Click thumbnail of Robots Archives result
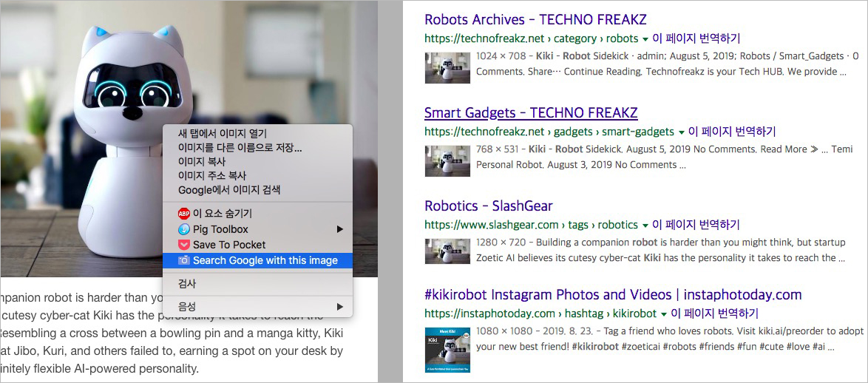868x383 pixels. click(447, 68)
